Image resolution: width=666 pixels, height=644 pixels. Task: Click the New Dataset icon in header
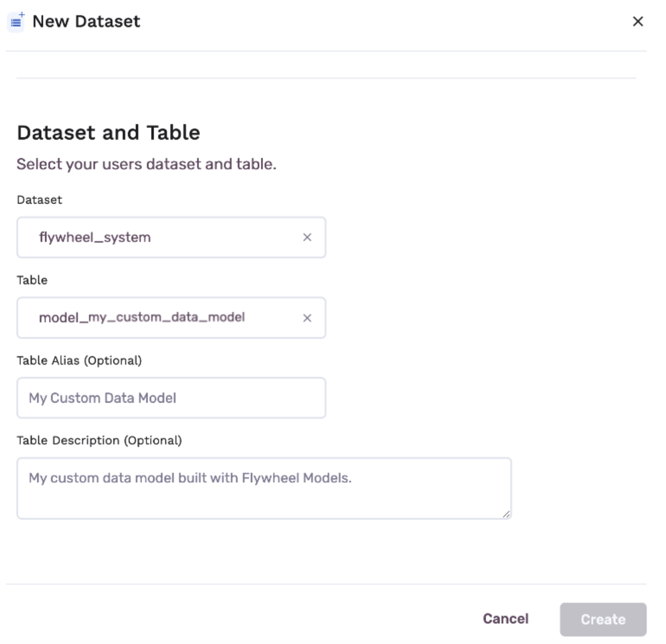pos(17,22)
